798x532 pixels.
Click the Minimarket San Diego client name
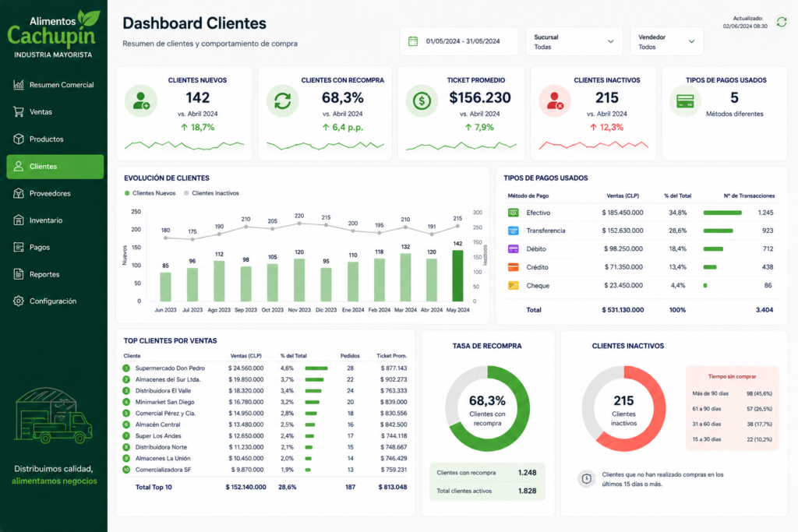click(x=165, y=402)
